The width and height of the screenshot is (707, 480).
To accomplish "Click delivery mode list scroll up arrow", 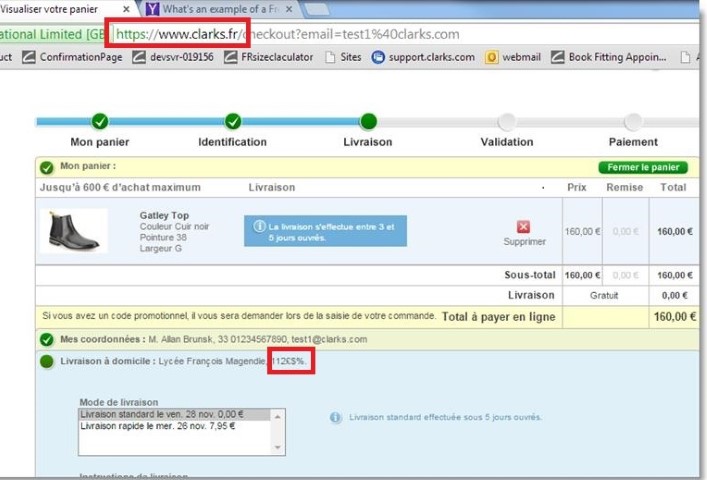I will pos(278,417).
